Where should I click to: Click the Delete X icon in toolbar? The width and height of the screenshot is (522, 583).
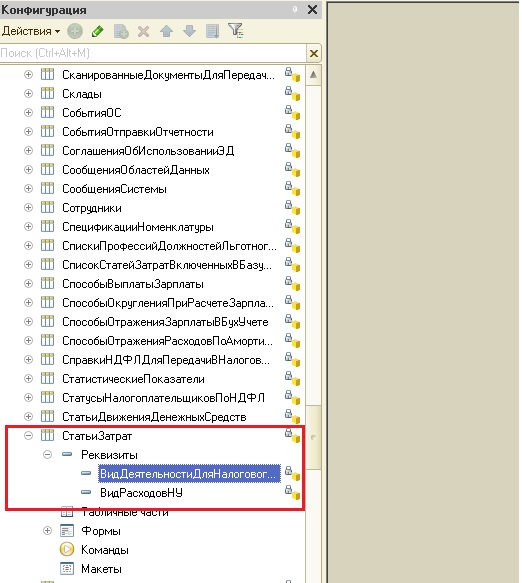click(143, 32)
